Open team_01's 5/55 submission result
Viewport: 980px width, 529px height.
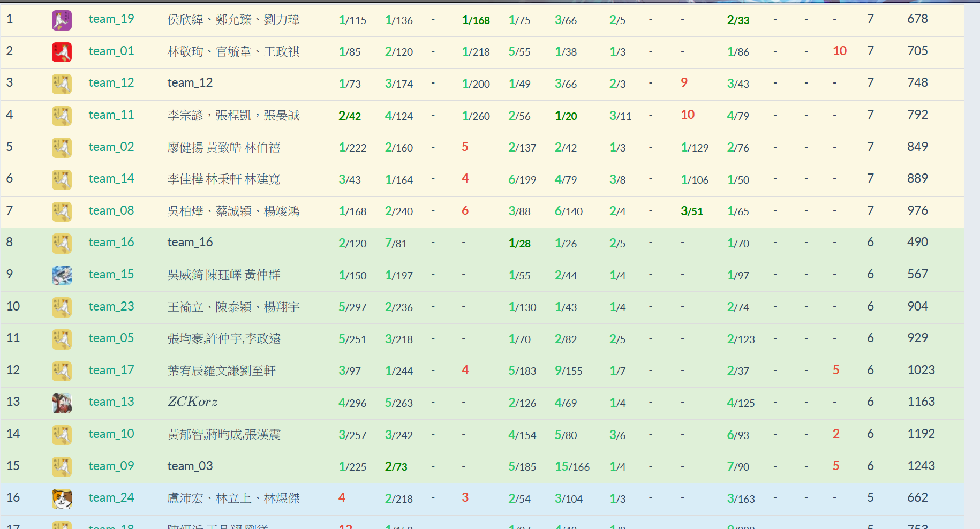tap(519, 52)
